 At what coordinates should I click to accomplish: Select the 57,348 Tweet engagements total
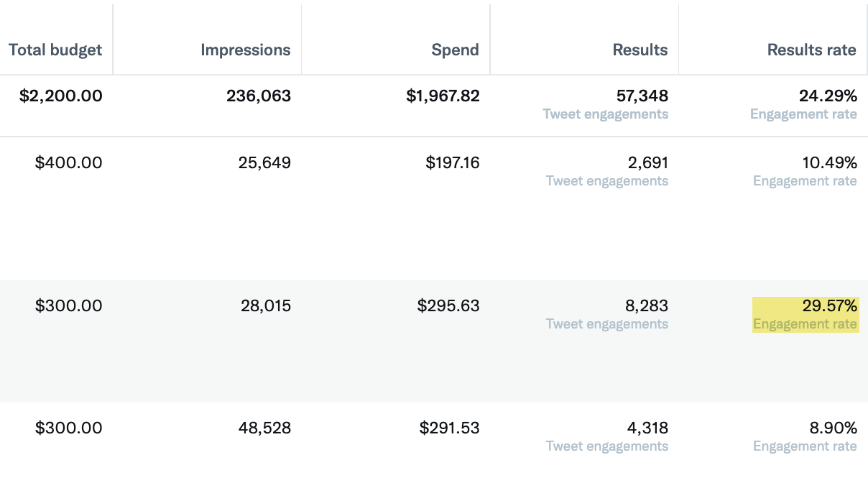coord(642,96)
